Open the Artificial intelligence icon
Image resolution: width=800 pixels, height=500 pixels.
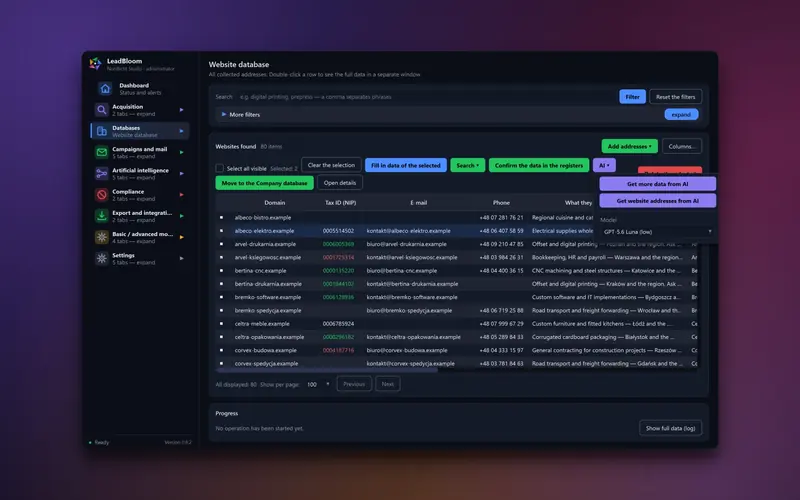click(x=102, y=173)
